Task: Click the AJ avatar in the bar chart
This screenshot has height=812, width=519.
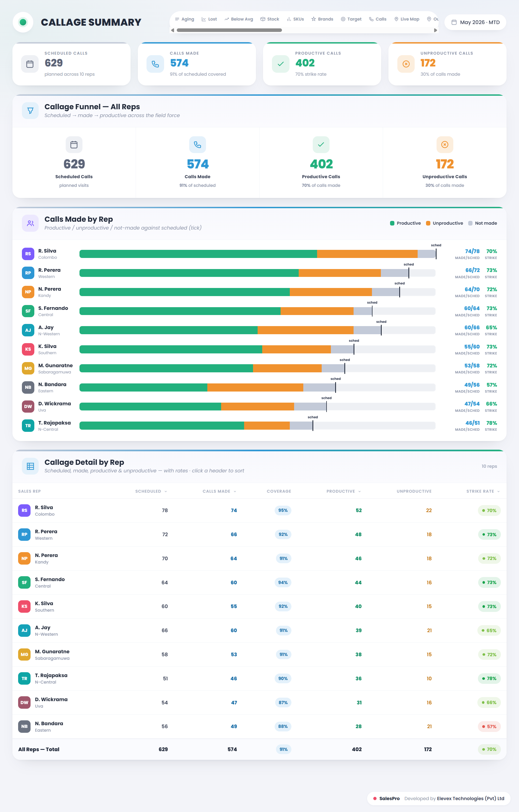Action: 28,330
